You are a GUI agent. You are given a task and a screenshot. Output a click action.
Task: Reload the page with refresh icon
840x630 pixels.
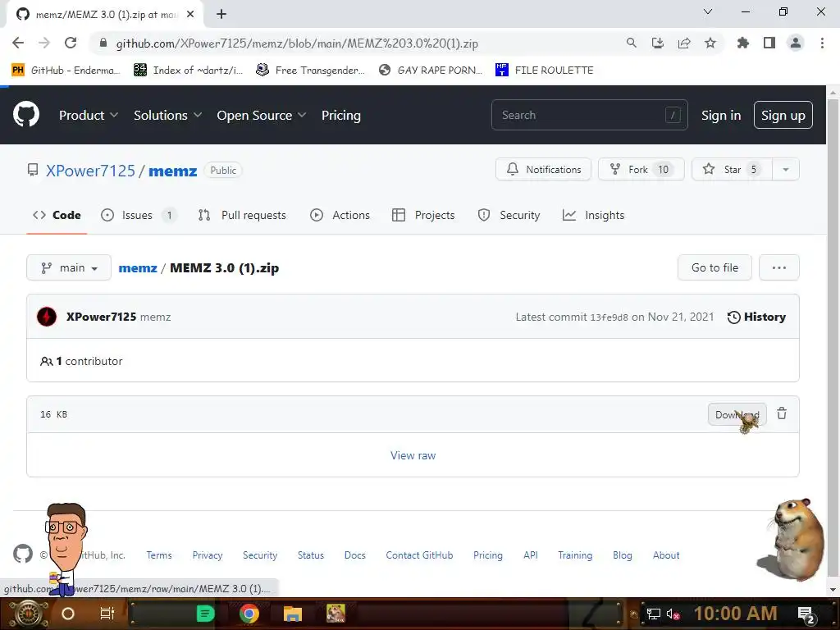tap(71, 43)
